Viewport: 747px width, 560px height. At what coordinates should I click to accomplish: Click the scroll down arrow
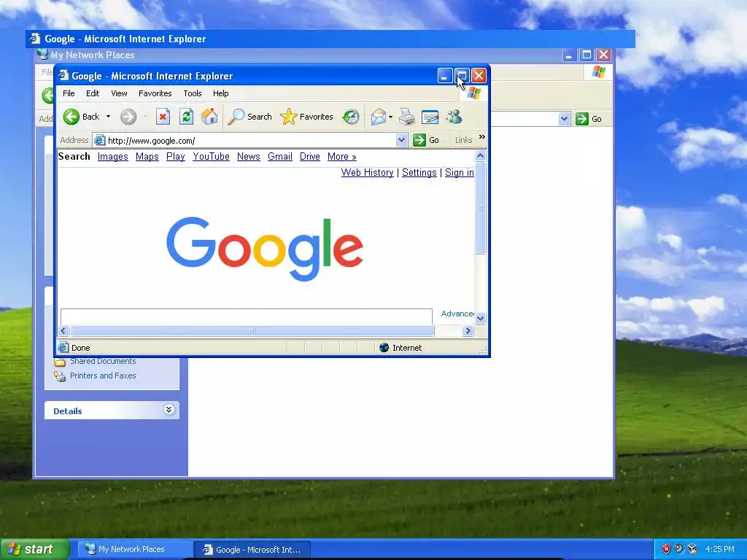(480, 318)
